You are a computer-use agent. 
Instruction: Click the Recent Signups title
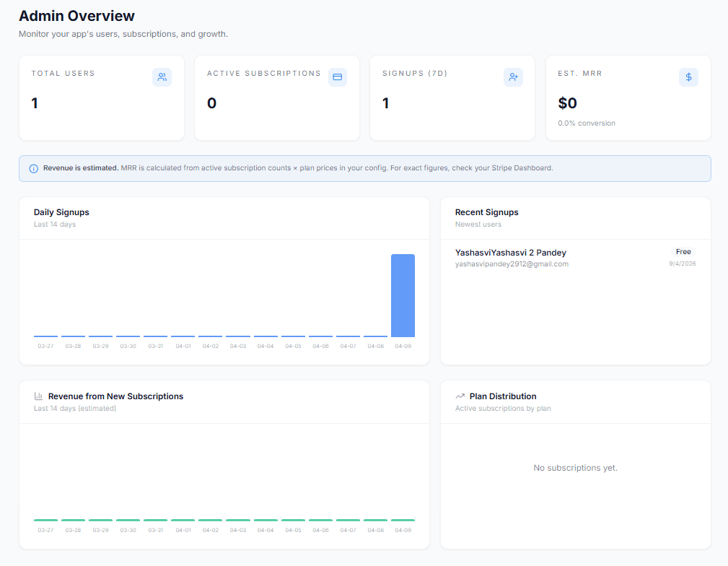[x=486, y=212]
